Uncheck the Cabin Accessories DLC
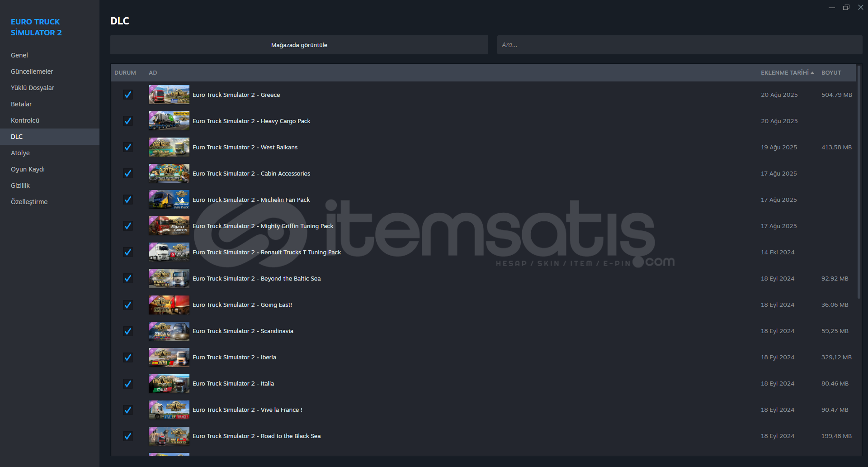 (128, 173)
